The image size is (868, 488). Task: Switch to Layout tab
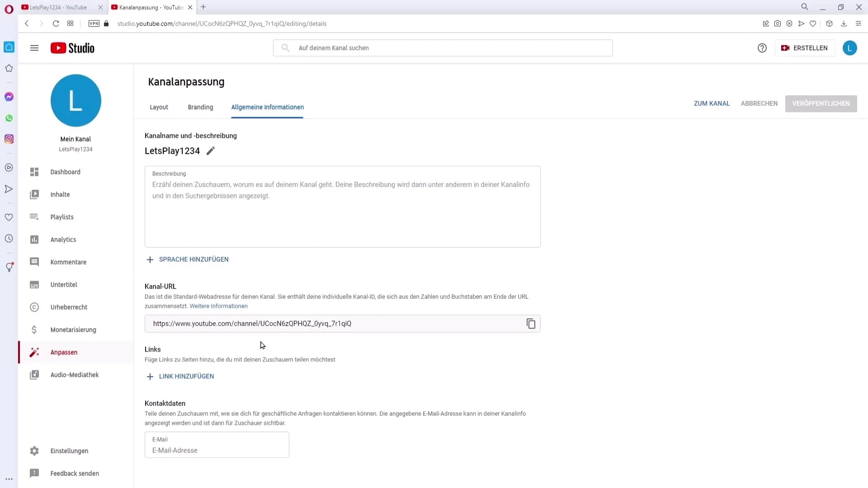(x=159, y=107)
